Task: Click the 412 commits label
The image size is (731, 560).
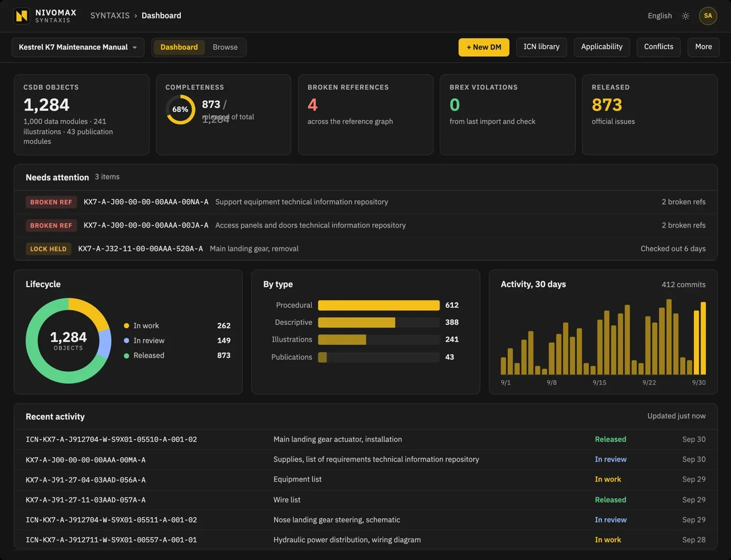Action: point(684,285)
